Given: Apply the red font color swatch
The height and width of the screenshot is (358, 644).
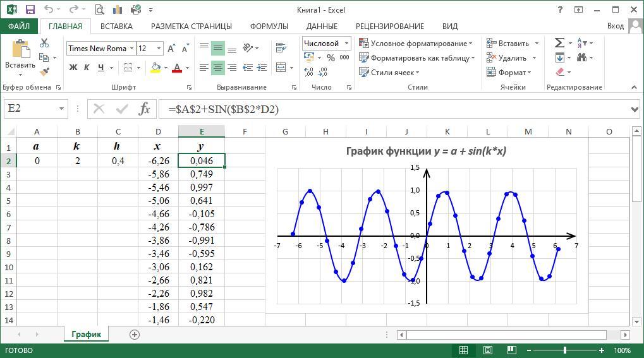Looking at the screenshot, I should (176, 68).
